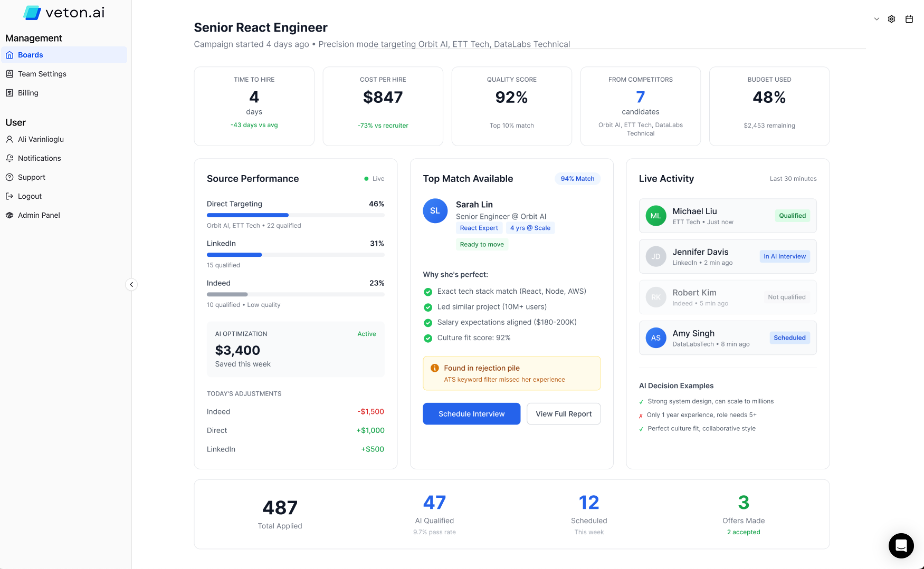The width and height of the screenshot is (924, 569).
Task: Click Robert Kim's RK avatar
Action: click(656, 297)
